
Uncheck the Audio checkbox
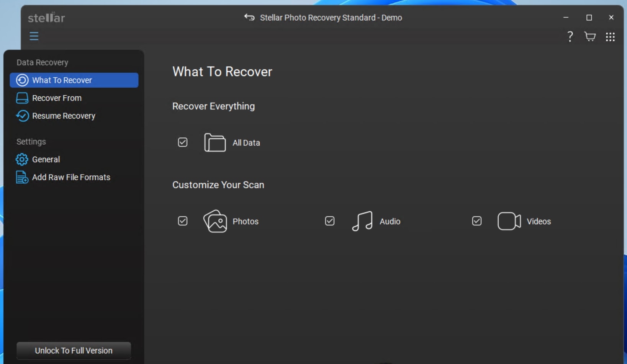click(330, 221)
